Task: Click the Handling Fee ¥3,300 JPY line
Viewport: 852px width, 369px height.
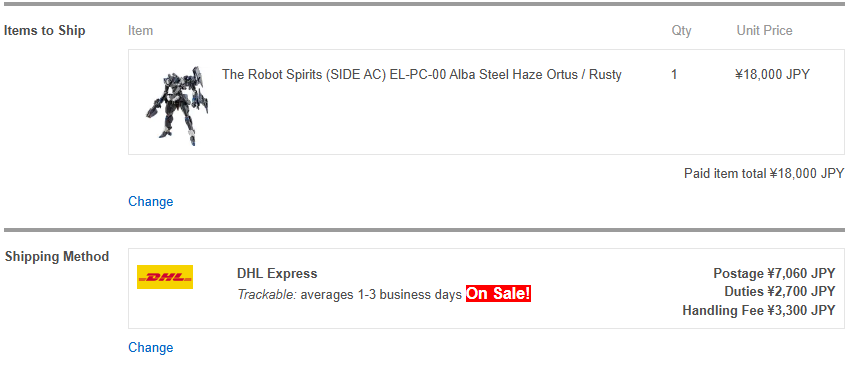Action: [x=759, y=311]
